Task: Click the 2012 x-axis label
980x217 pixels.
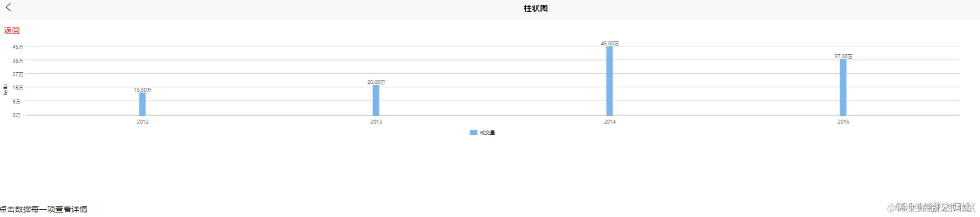Action: [x=143, y=121]
